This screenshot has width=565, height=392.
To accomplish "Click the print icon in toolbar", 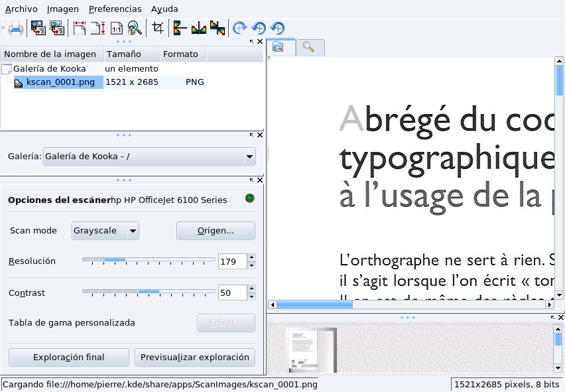I will 16,29.
